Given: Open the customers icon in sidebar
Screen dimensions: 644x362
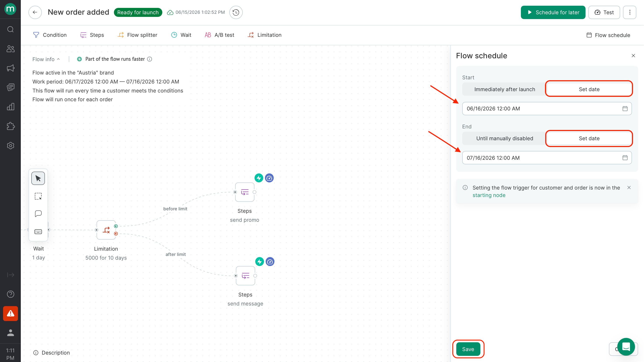Looking at the screenshot, I should coord(10,48).
